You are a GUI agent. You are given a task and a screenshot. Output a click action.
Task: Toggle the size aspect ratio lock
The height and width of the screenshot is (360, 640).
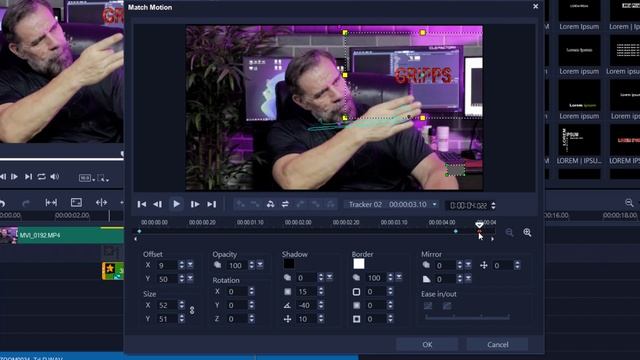click(x=192, y=311)
